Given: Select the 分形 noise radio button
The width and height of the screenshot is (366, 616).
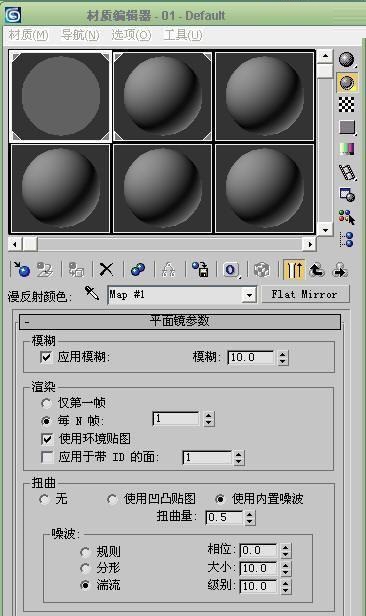Looking at the screenshot, I should tap(85, 568).
